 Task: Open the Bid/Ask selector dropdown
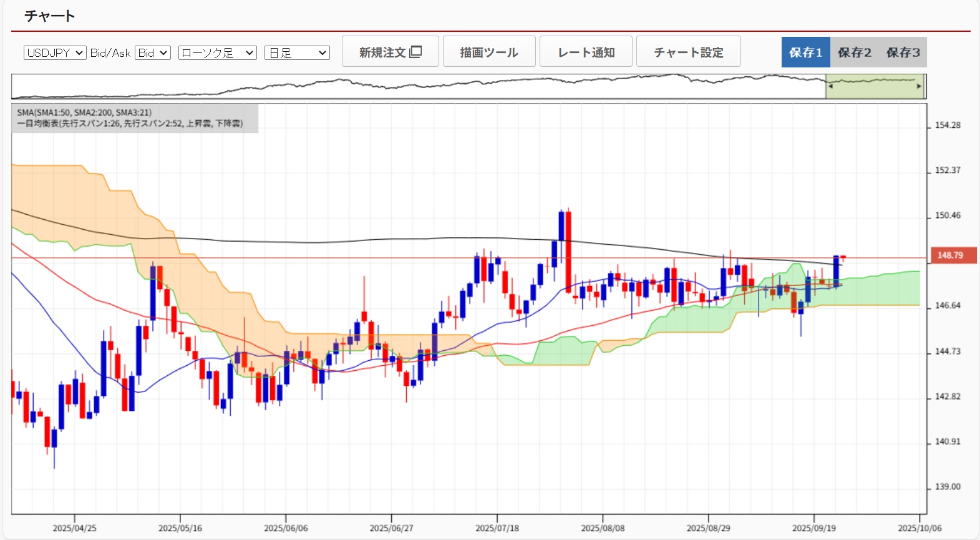coord(153,53)
